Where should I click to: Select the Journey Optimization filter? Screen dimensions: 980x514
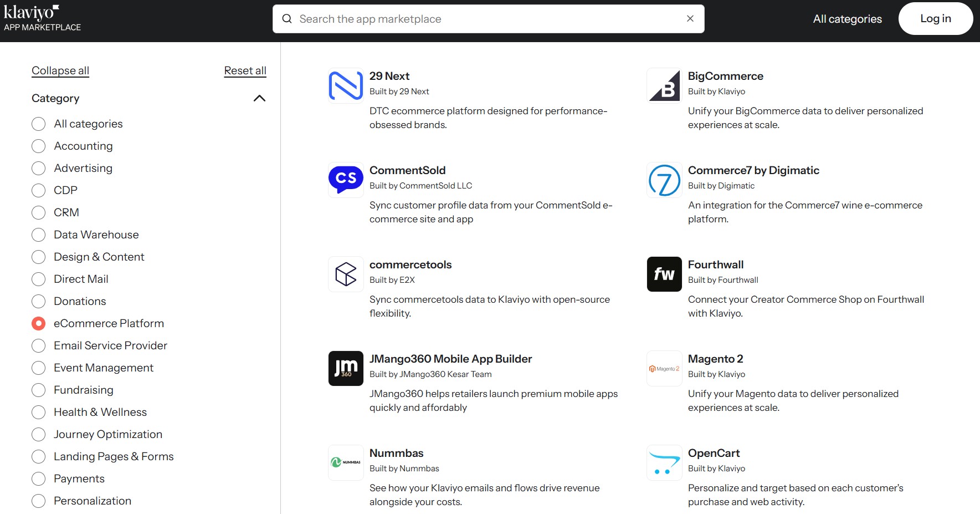38,434
